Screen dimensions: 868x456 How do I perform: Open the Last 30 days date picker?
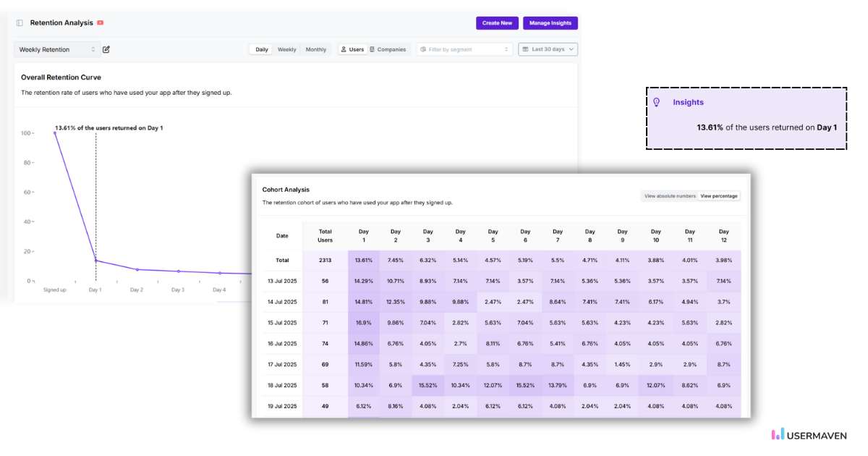point(548,50)
